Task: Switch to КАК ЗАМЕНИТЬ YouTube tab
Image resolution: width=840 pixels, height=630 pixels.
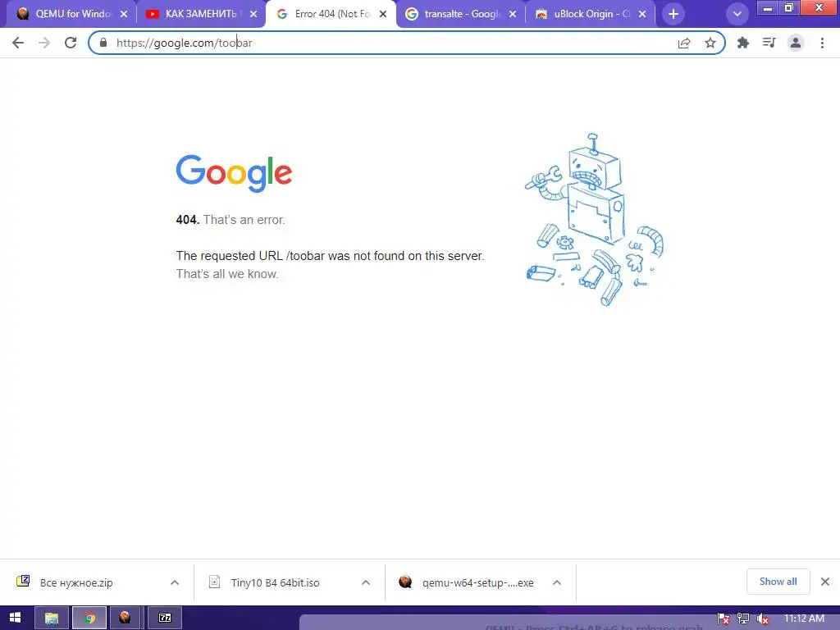Action: 202,14
